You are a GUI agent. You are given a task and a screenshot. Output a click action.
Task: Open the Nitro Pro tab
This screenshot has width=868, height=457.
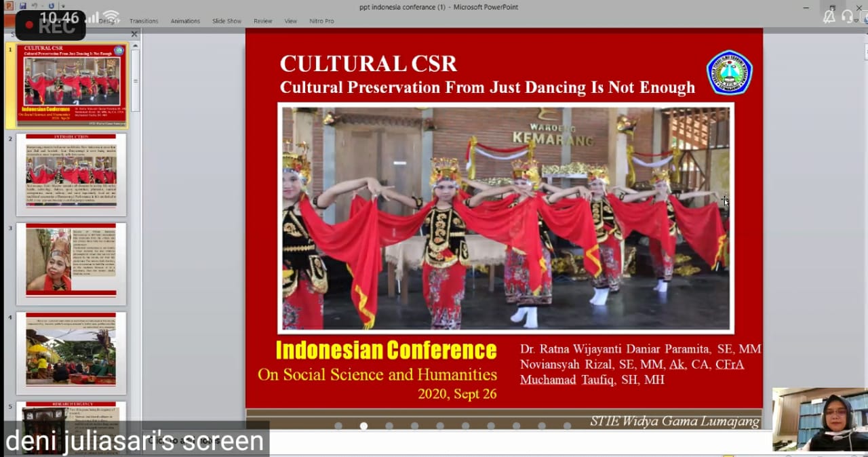tap(321, 21)
